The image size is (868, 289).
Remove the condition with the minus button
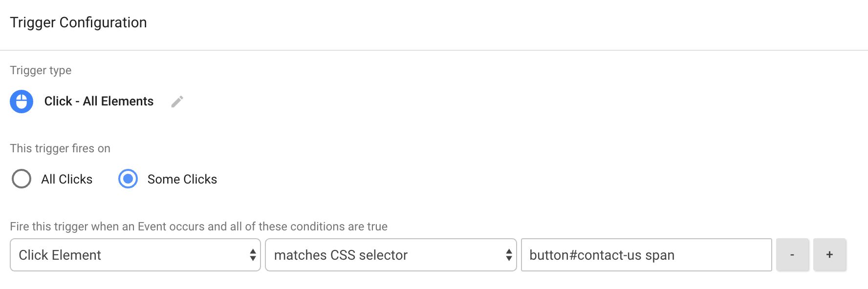point(792,255)
